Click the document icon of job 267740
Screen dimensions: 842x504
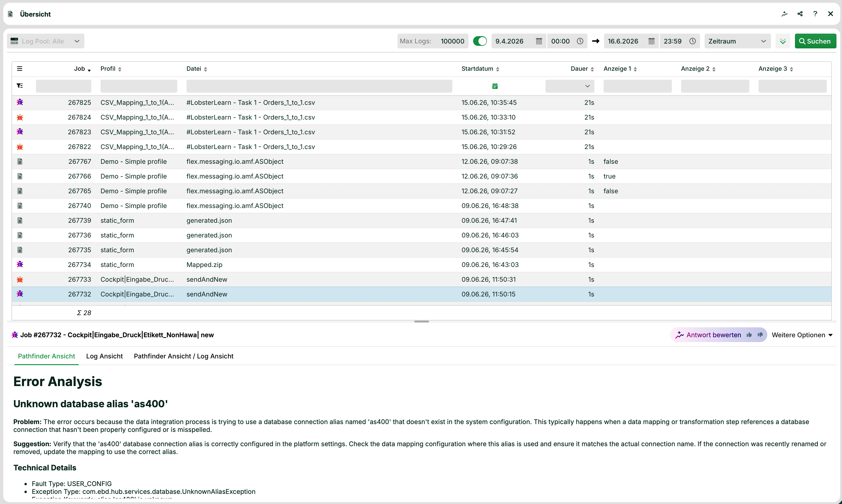20,206
